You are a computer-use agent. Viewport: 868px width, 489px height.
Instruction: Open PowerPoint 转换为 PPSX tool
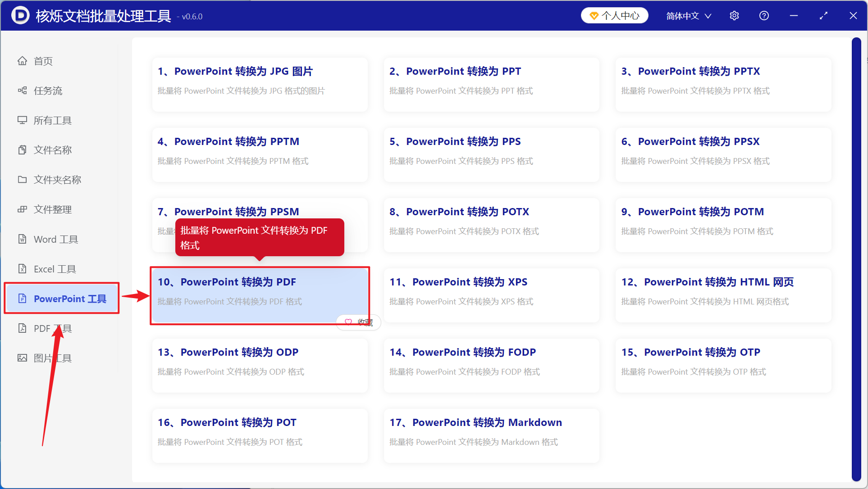pyautogui.click(x=723, y=155)
